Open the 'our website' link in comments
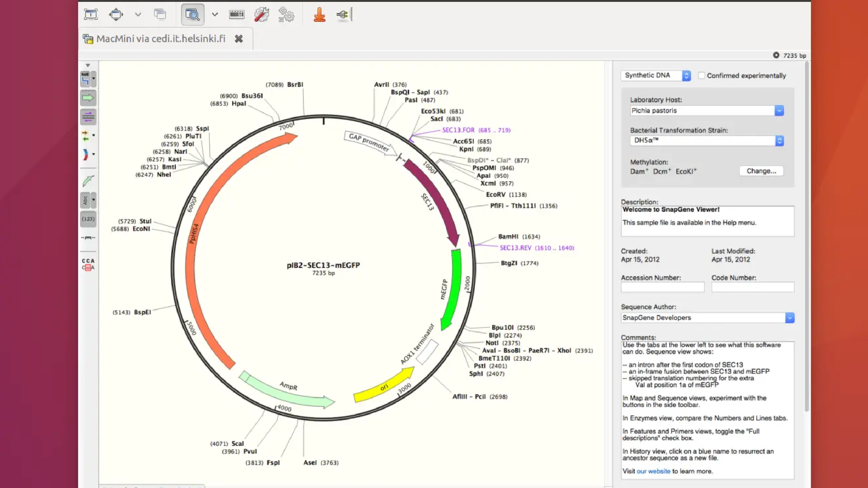Image resolution: width=868 pixels, height=488 pixels. [653, 471]
